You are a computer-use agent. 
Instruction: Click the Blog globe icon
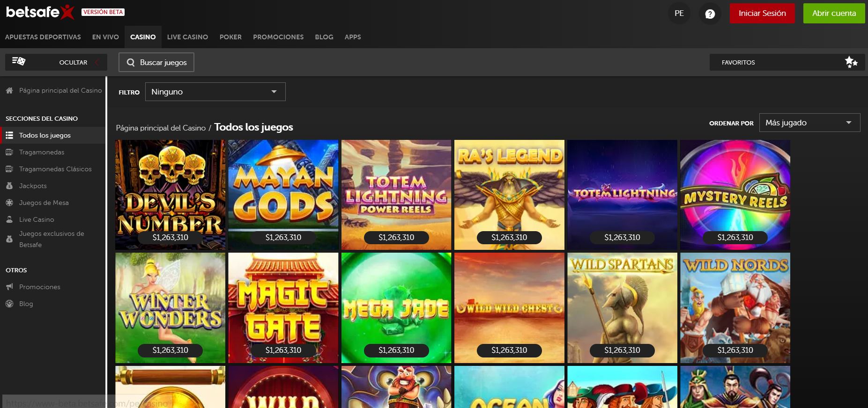point(9,304)
